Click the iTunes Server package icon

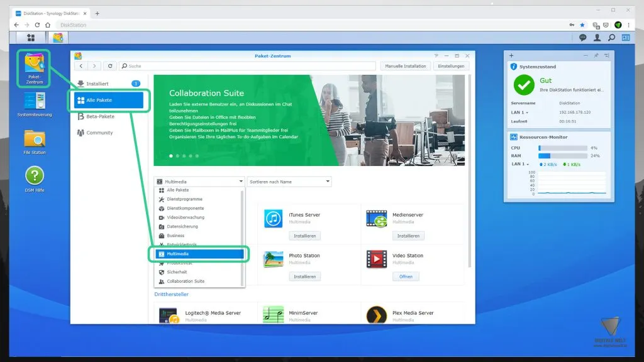click(273, 219)
